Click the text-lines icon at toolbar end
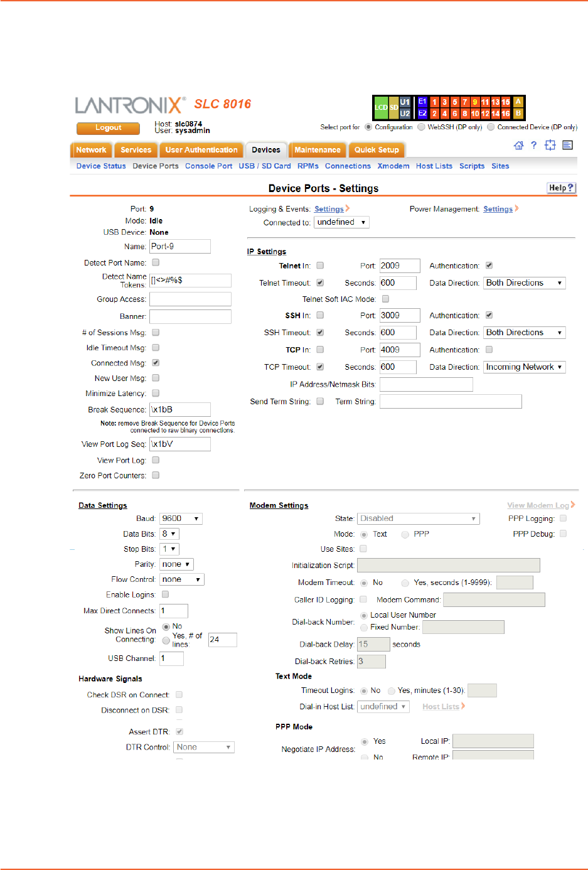Viewport: 588px width, 870px height. (x=567, y=146)
